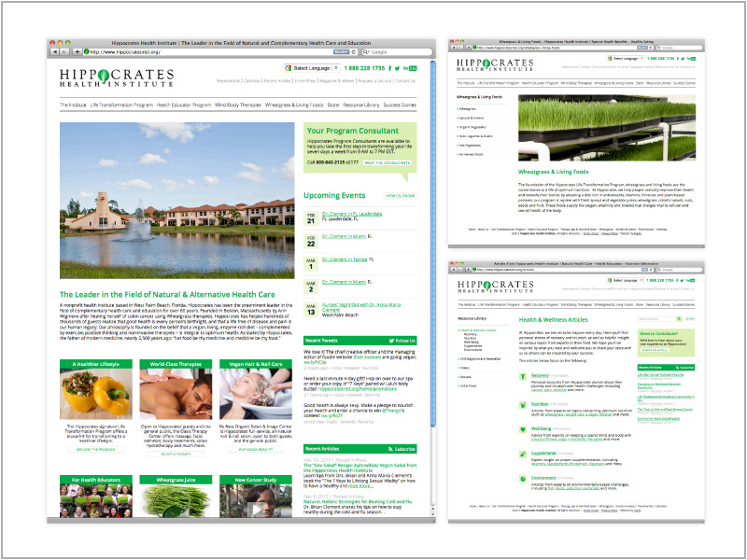Open Select Language dropdown in the Wheatgrass window
This screenshot has width=747, height=560.
tap(625, 58)
